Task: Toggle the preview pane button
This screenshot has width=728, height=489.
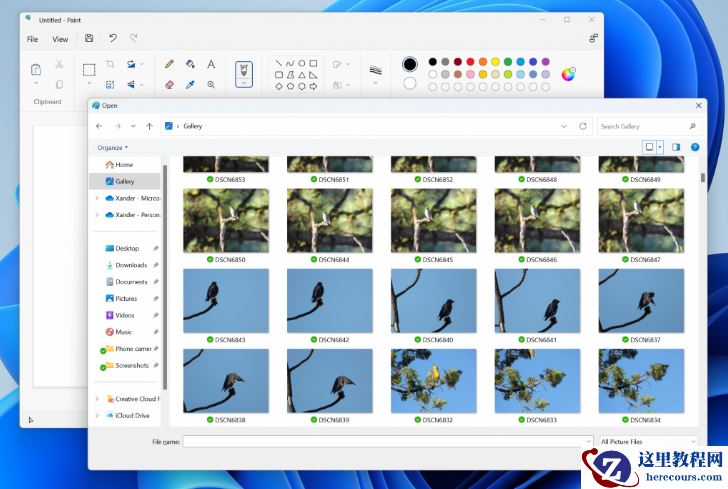Action: click(676, 147)
